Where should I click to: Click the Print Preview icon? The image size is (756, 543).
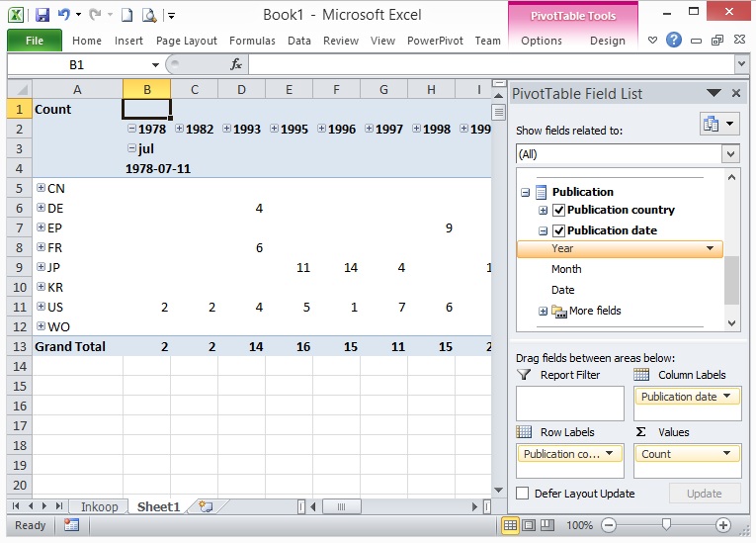coord(149,15)
